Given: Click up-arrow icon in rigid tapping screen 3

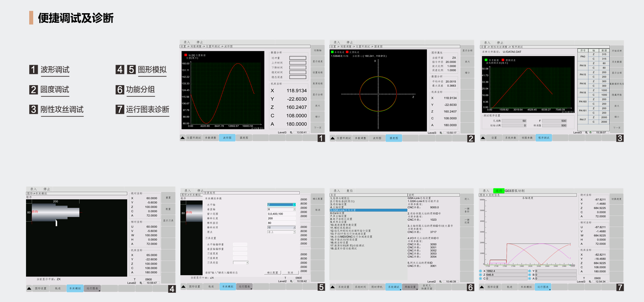Looking at the screenshot, I should pos(483,138).
